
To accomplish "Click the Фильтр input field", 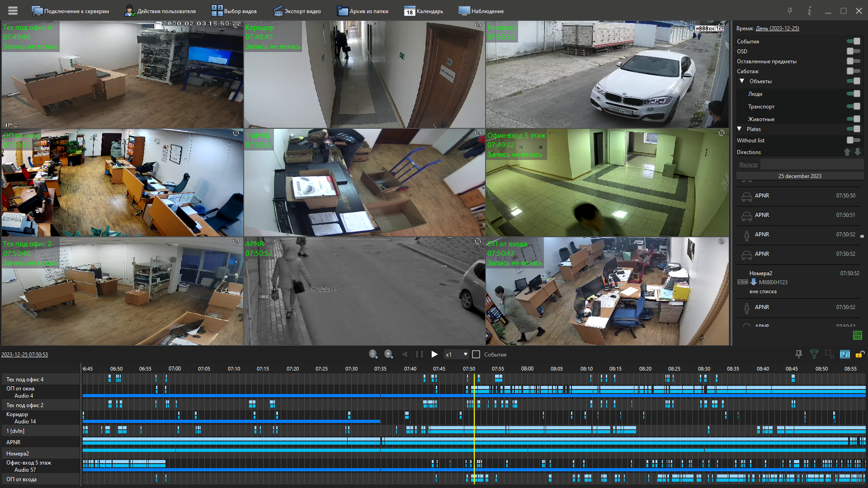I will [811, 164].
